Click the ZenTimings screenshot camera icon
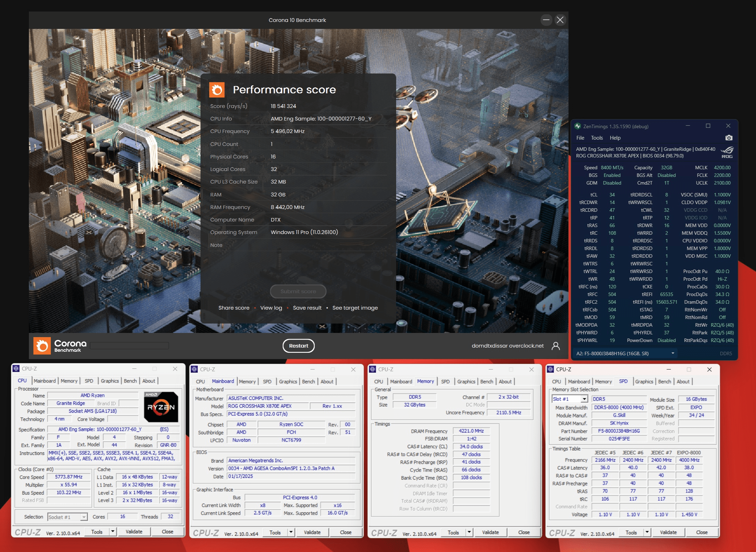Screen dimensions: 756x552 (729, 138)
